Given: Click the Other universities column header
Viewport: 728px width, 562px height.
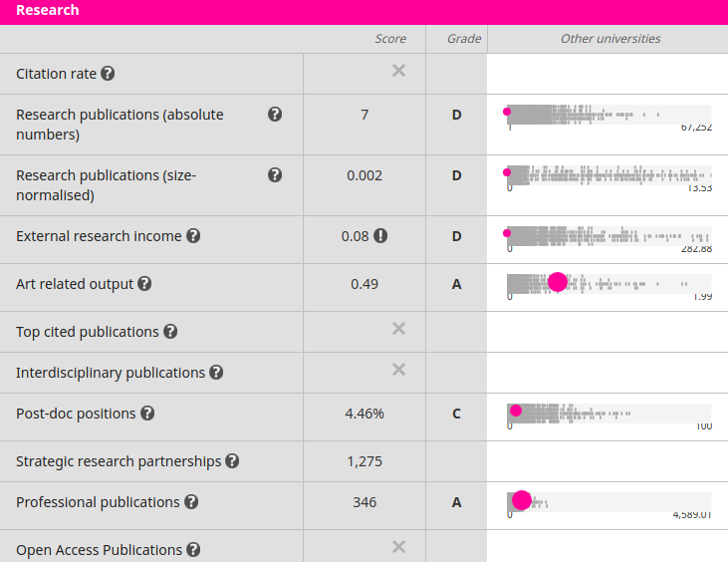Looking at the screenshot, I should [610, 39].
